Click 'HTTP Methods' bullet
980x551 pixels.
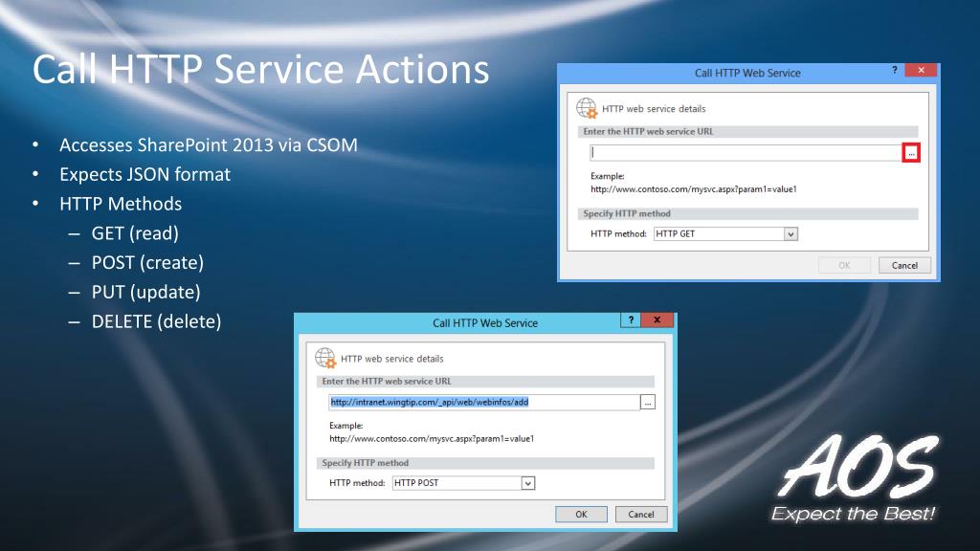(x=121, y=204)
